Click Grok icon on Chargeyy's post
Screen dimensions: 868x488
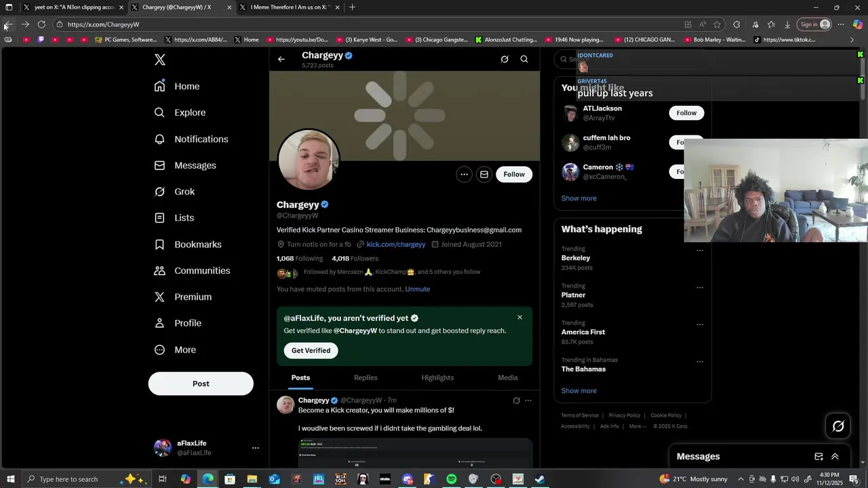tap(516, 401)
